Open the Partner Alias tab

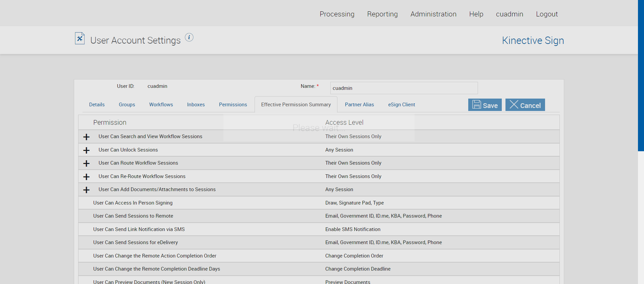click(359, 105)
